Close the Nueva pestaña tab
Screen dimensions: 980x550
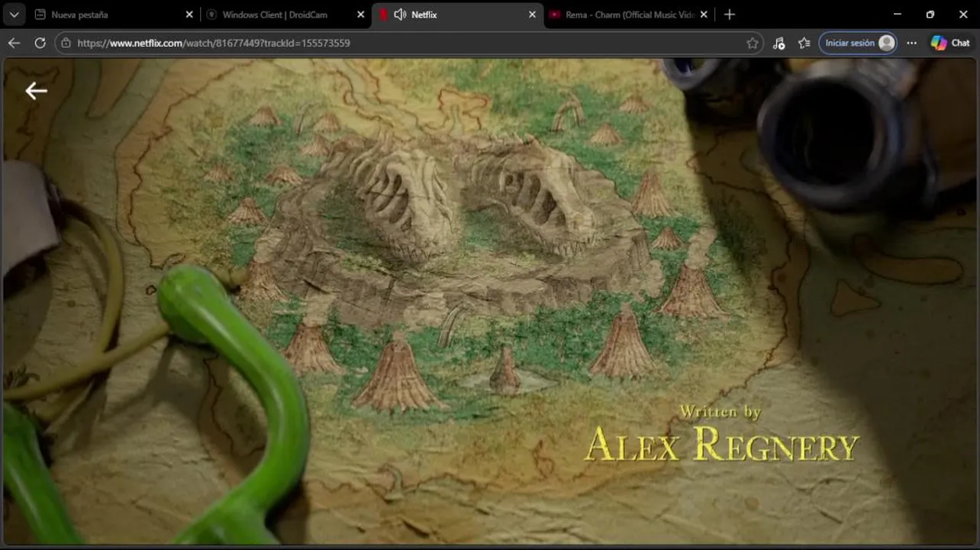[x=189, y=15]
